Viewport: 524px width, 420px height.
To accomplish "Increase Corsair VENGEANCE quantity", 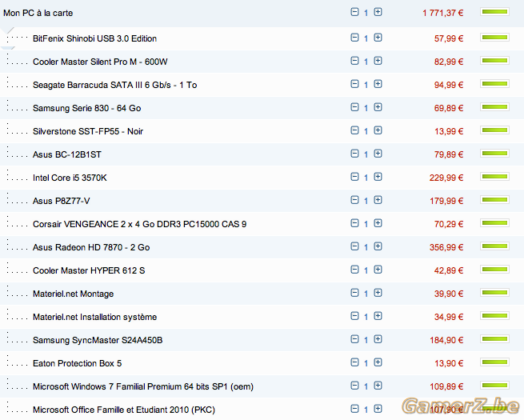I will coord(378,223).
